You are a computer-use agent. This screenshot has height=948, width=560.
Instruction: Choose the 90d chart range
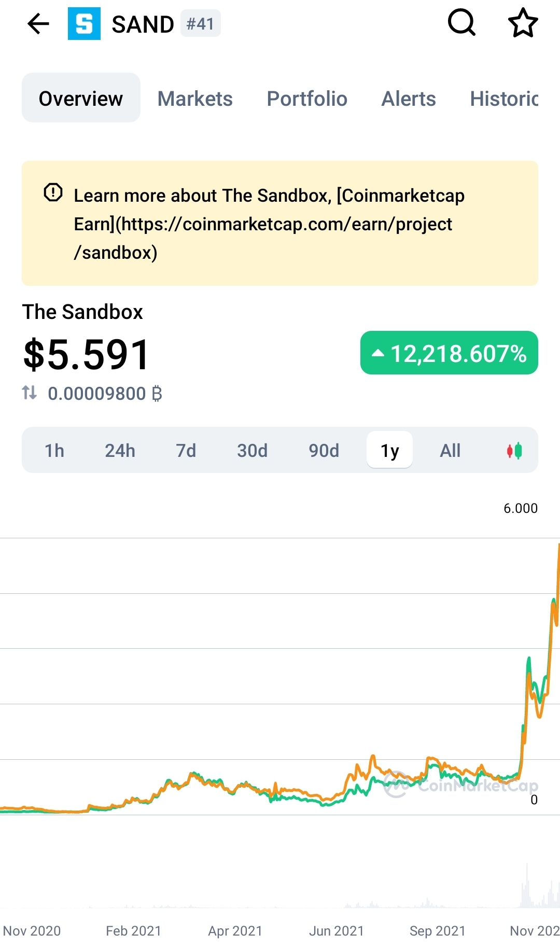pos(324,451)
